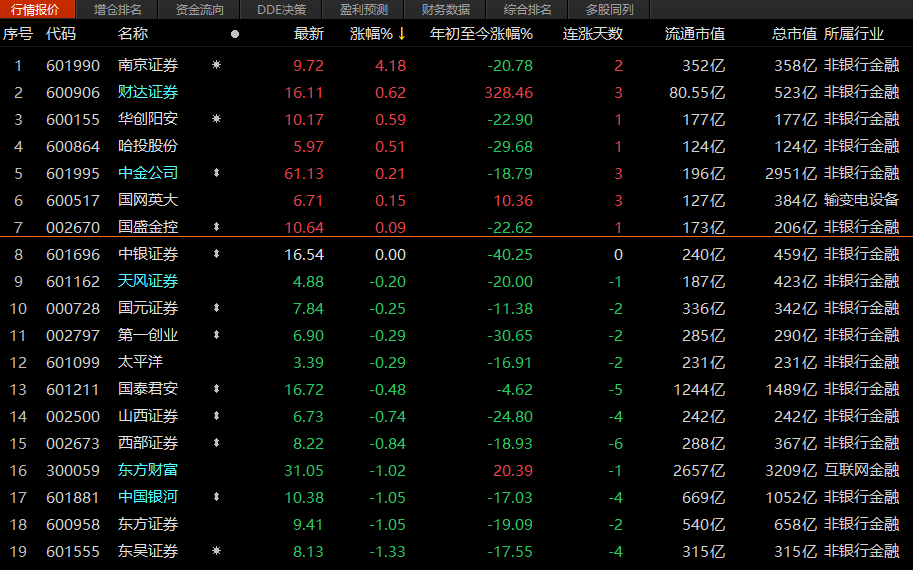Switch to the 财务数据 tab
This screenshot has height=570, width=913.
pos(446,9)
